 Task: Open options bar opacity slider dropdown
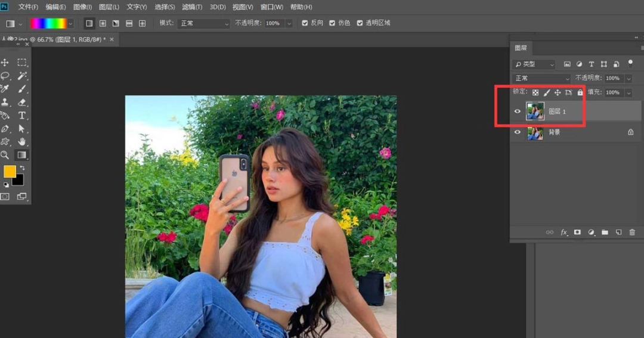tap(289, 23)
